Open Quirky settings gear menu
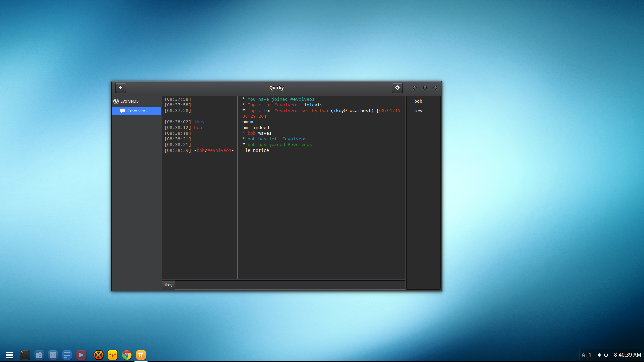644x362 pixels. pos(397,88)
